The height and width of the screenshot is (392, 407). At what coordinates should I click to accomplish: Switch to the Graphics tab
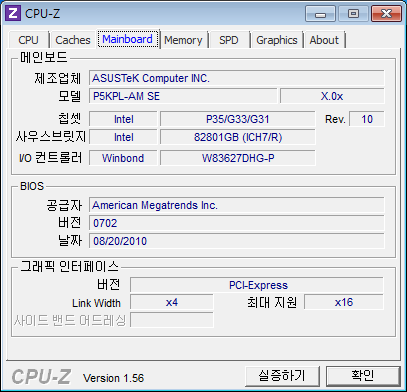tap(277, 40)
